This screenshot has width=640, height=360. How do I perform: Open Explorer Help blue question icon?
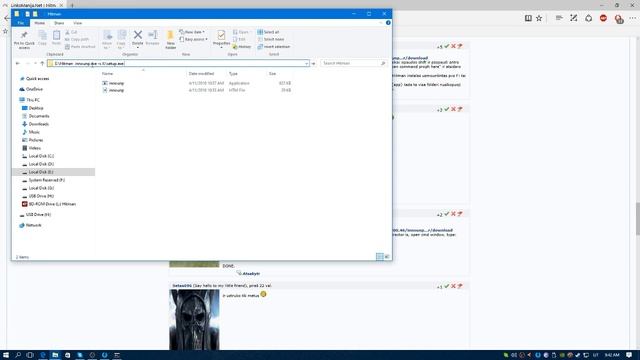click(388, 23)
